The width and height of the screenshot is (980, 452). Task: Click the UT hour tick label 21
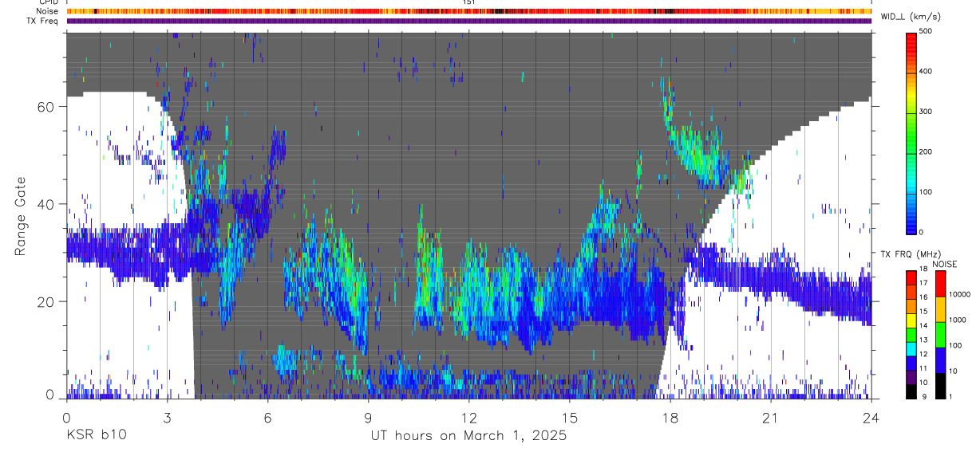[770, 418]
